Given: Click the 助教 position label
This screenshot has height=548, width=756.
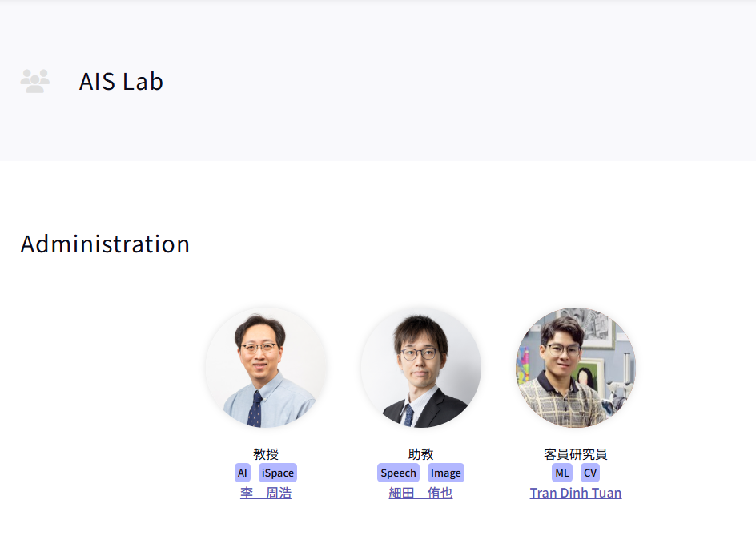Looking at the screenshot, I should 421,454.
